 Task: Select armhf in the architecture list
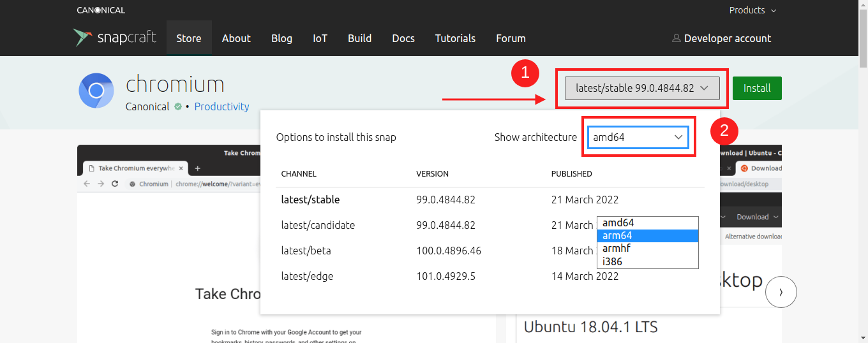(648, 248)
